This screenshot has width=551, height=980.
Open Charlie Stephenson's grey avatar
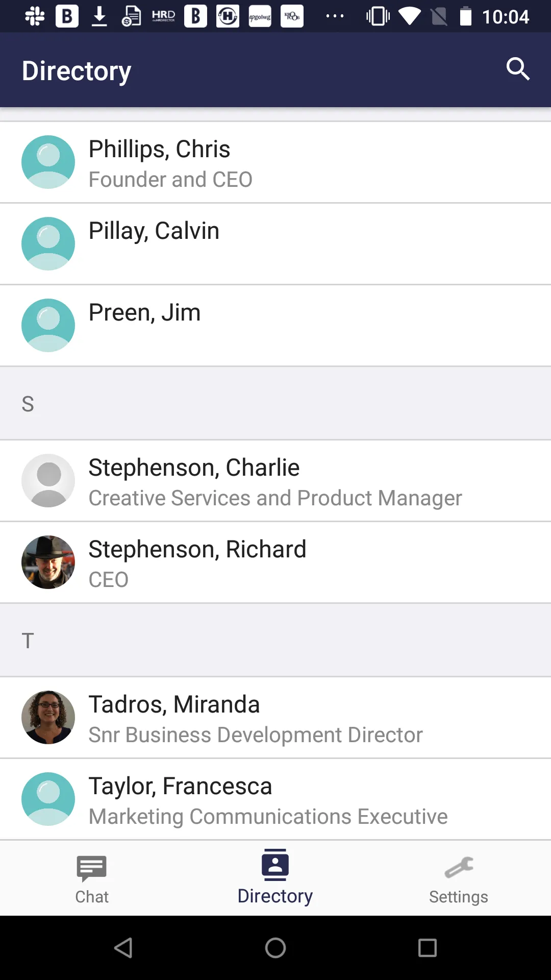(48, 480)
